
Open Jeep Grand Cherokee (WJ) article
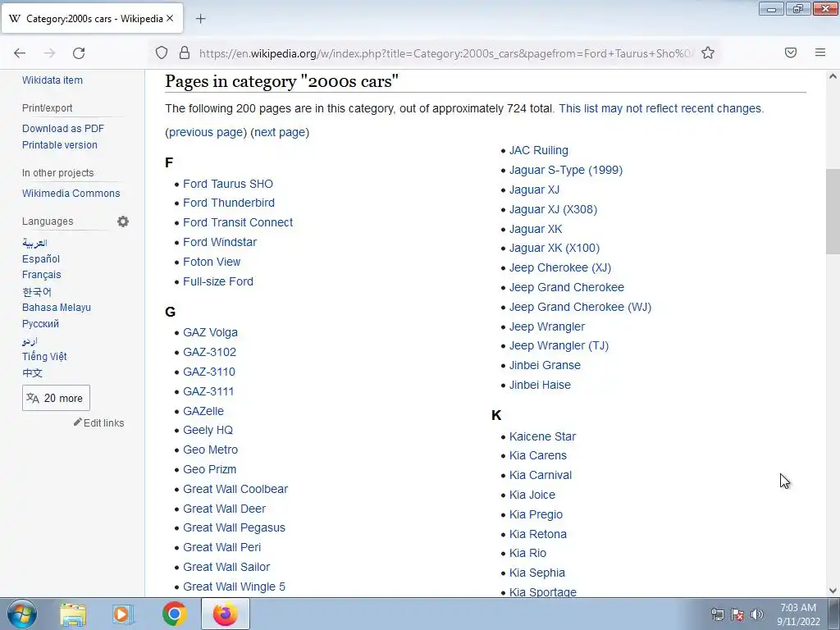580,307
